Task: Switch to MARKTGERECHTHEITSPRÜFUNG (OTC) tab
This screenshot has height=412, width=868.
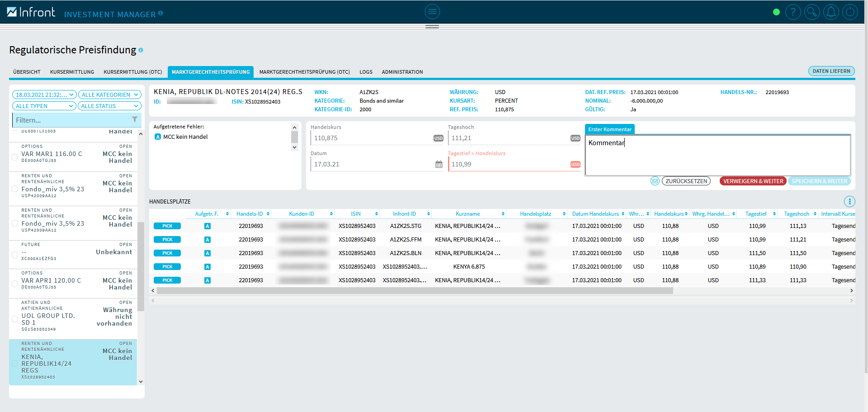Action: click(304, 72)
